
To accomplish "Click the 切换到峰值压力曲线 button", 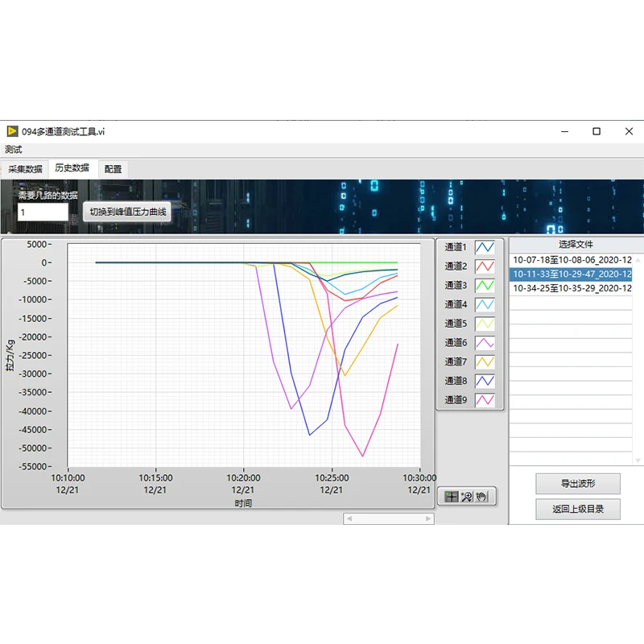I will tap(127, 212).
